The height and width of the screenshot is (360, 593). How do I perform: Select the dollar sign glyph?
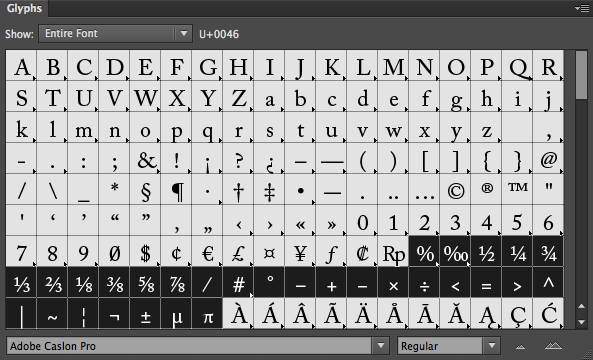click(146, 251)
